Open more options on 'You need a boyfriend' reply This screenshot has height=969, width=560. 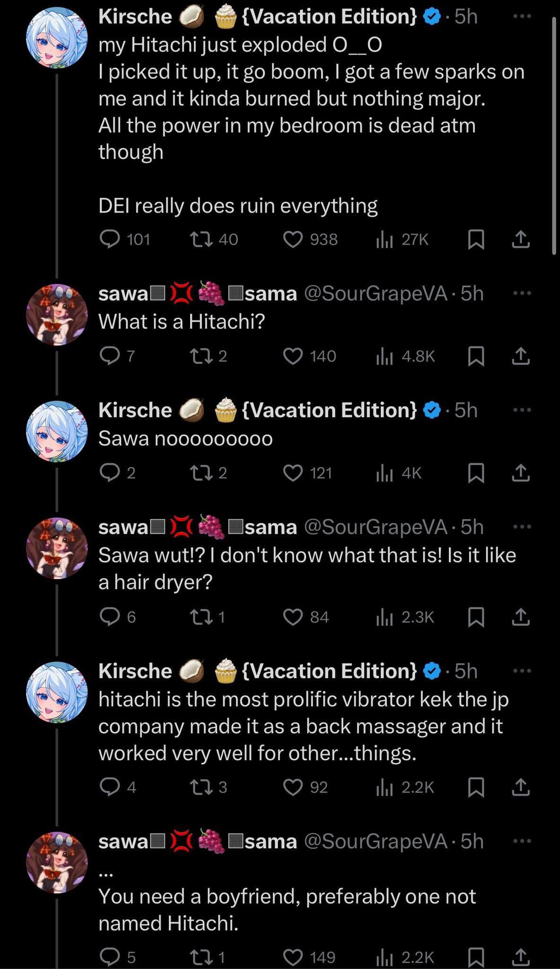pyautogui.click(x=522, y=841)
